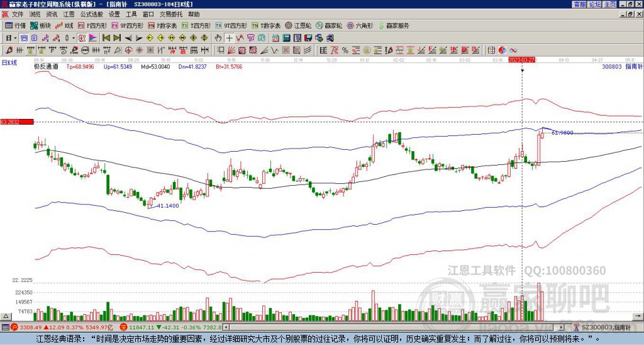
Task: Click the yellow diamond left-arrow icon
Action: pyautogui.click(x=150, y=38)
